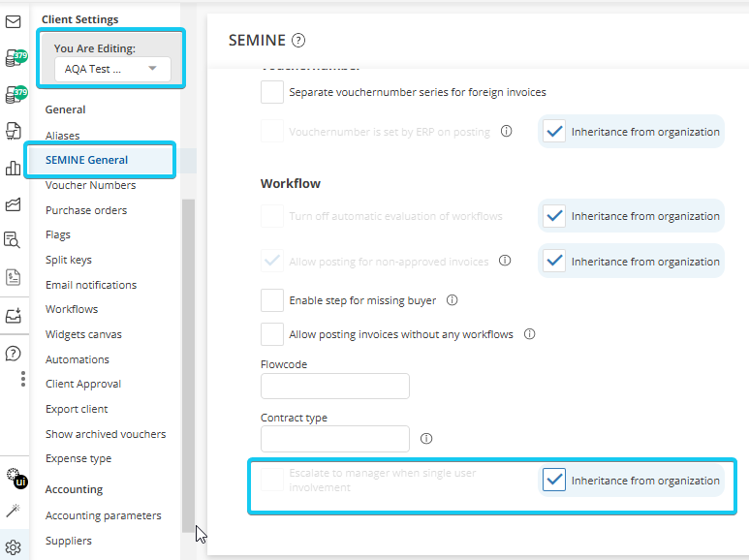Screen dimensions: 749x560
Task: Show info for Allow posting non-approved invoices
Action: point(505,261)
